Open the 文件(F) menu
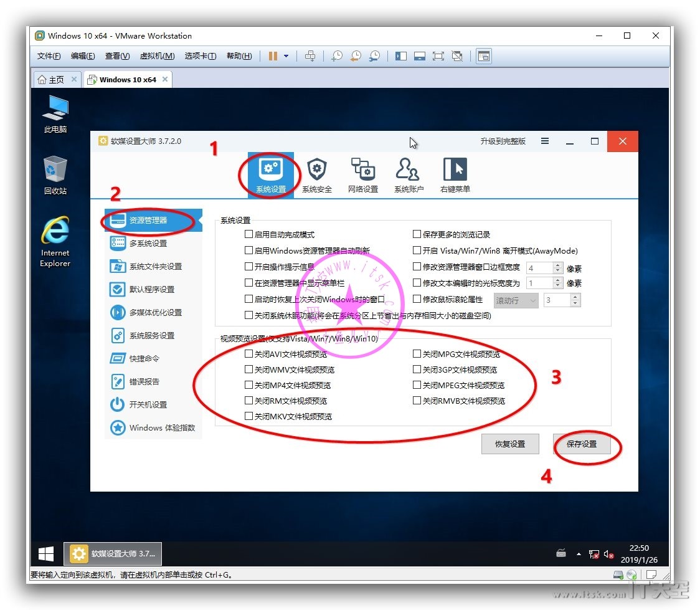 point(49,56)
